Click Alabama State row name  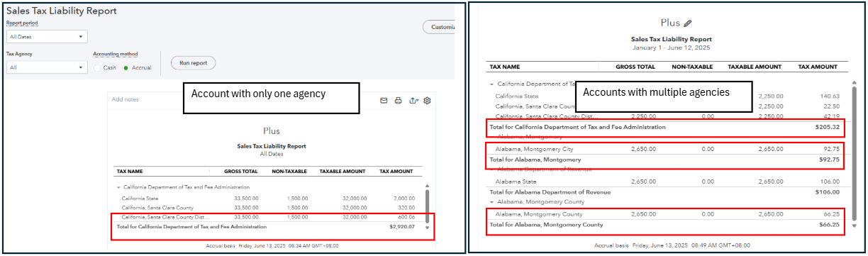pyautogui.click(x=516, y=181)
